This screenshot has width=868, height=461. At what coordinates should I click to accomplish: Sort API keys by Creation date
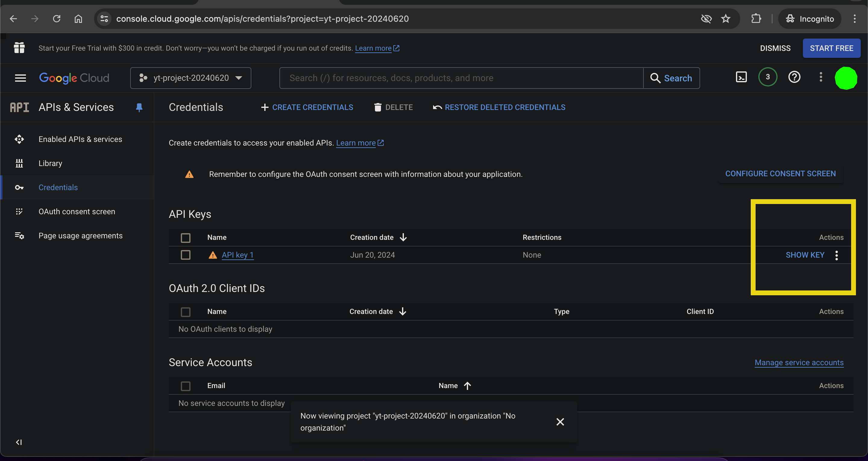(x=379, y=237)
